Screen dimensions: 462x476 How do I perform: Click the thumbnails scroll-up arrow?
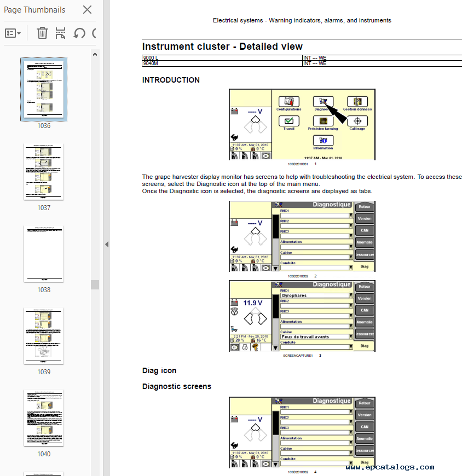point(95,54)
